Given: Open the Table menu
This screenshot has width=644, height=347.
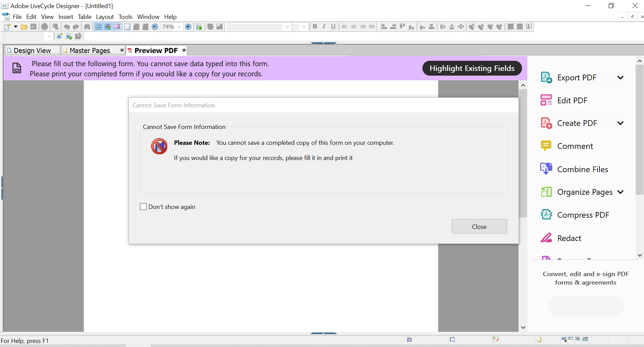Looking at the screenshot, I should click(x=85, y=17).
